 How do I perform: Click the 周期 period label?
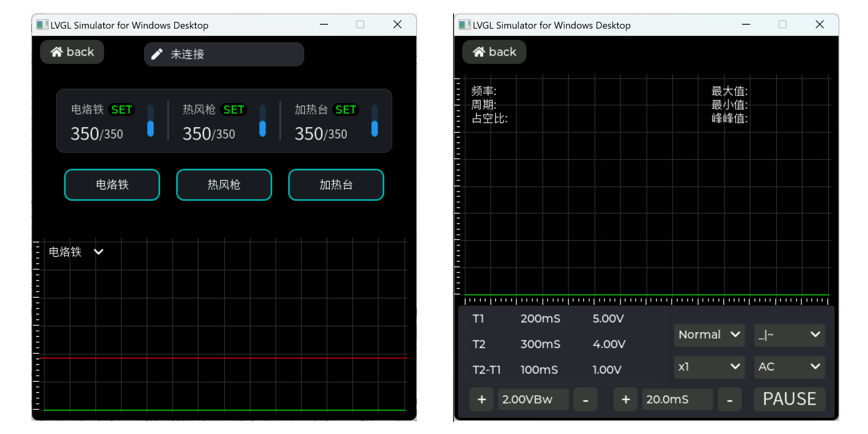tap(484, 105)
